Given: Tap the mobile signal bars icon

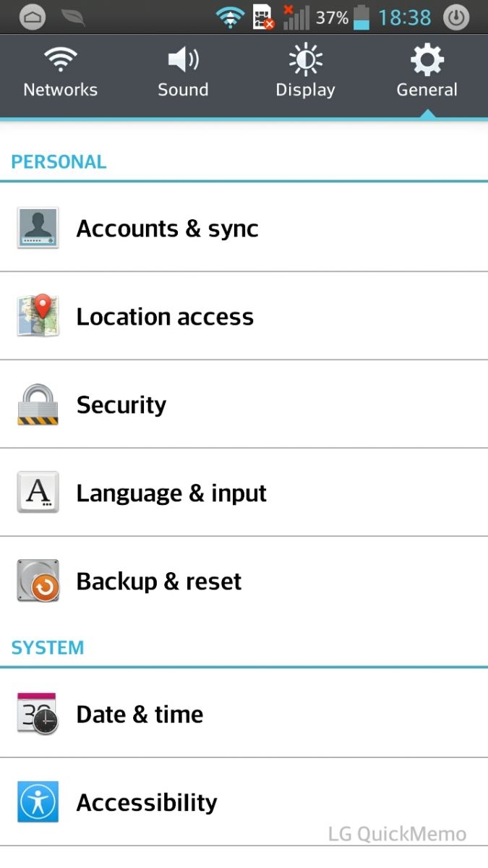Looking at the screenshot, I should [x=295, y=17].
